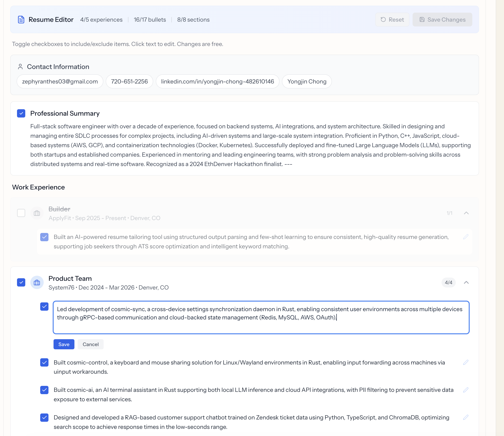
Task: Collapse the Builder experience section
Action: 466,213
